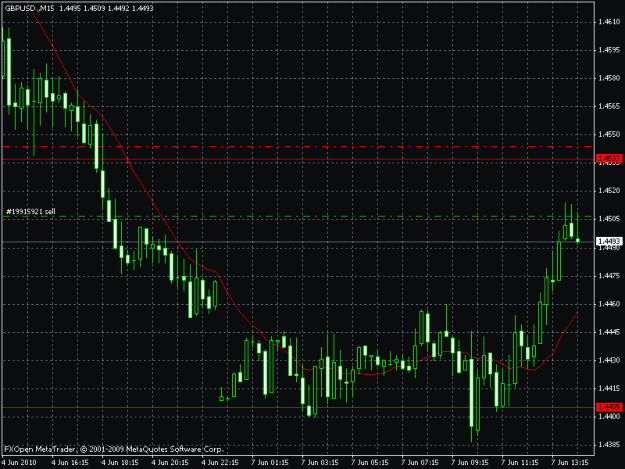The height and width of the screenshot is (469, 625).
Task: Click the 1.4550 price axis label
Action: click(609, 135)
